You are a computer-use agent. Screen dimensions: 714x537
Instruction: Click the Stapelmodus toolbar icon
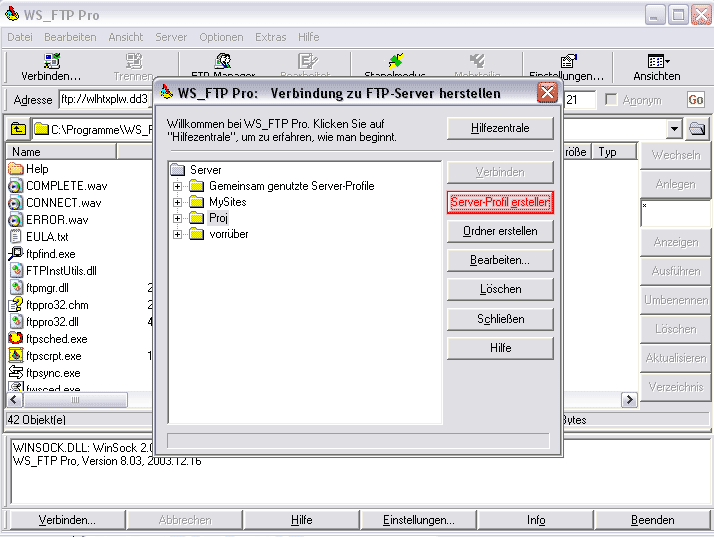coord(396,61)
